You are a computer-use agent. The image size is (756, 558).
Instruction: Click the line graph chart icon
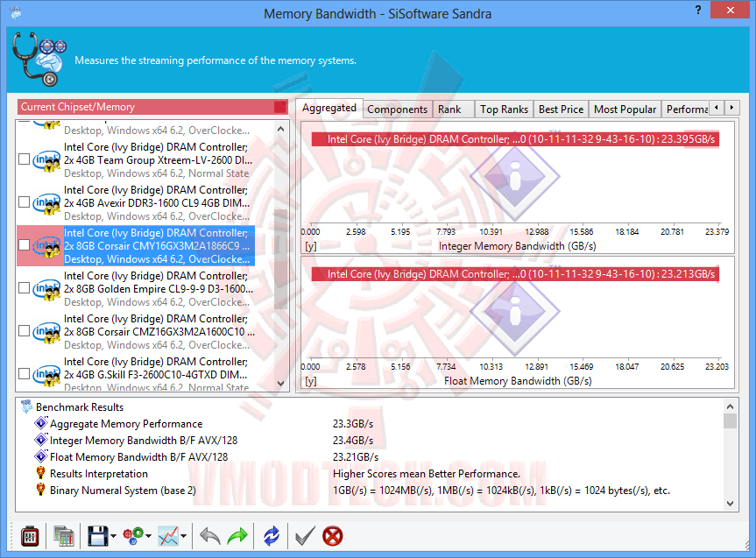pos(168,536)
